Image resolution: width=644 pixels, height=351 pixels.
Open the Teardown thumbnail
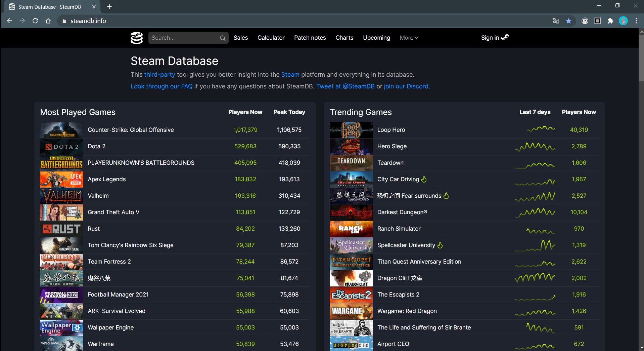coord(351,163)
